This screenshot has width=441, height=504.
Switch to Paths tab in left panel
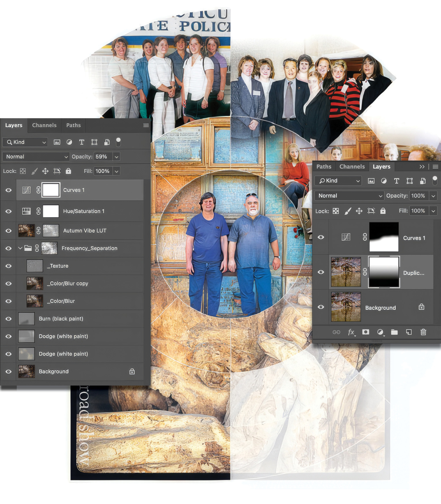click(74, 125)
